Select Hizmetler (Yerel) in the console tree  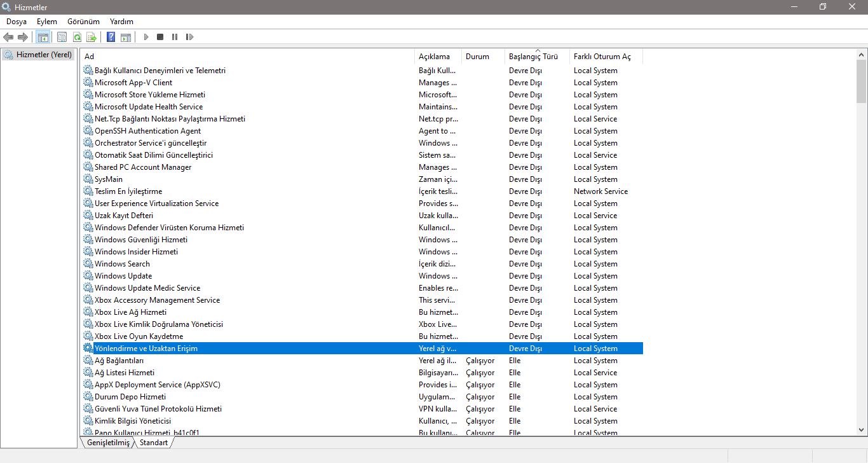coord(39,55)
